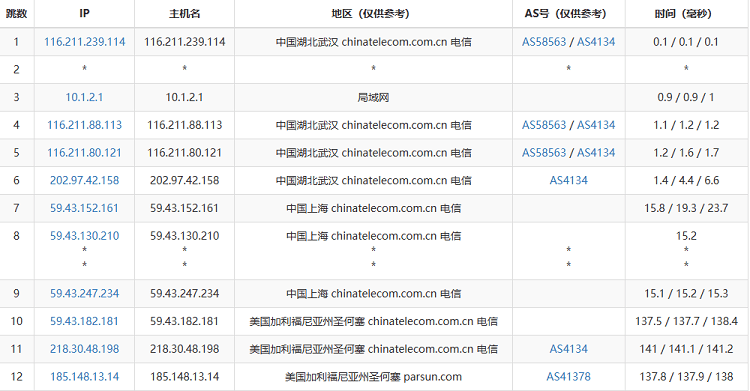Open IP link 59.43.152.161
The width and height of the screenshot is (750, 391).
[x=85, y=209]
